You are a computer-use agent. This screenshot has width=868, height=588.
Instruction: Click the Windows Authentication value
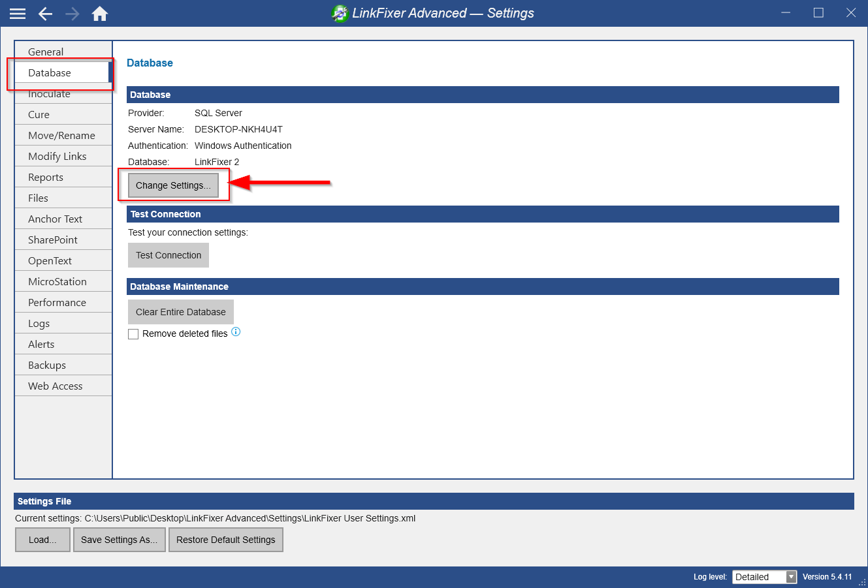click(x=243, y=146)
